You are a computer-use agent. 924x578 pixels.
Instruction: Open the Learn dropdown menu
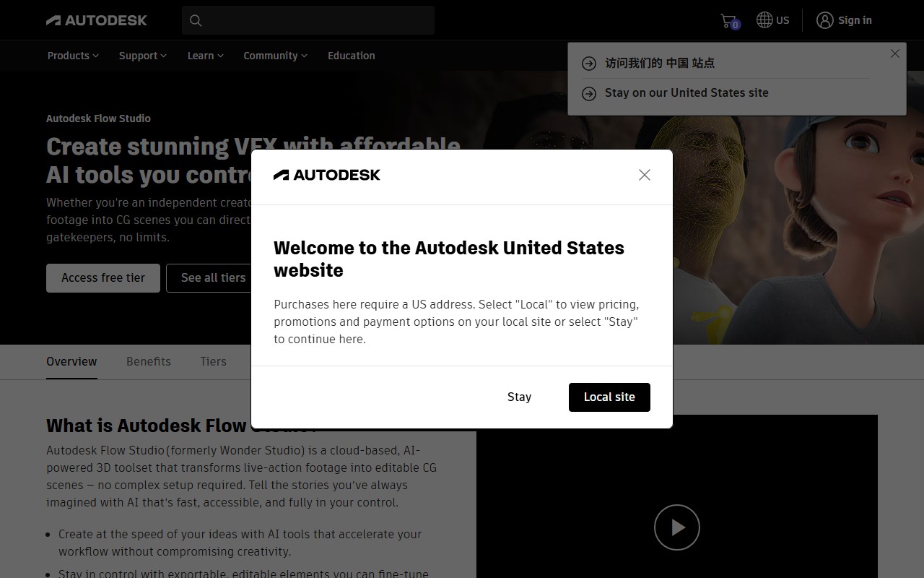point(205,56)
